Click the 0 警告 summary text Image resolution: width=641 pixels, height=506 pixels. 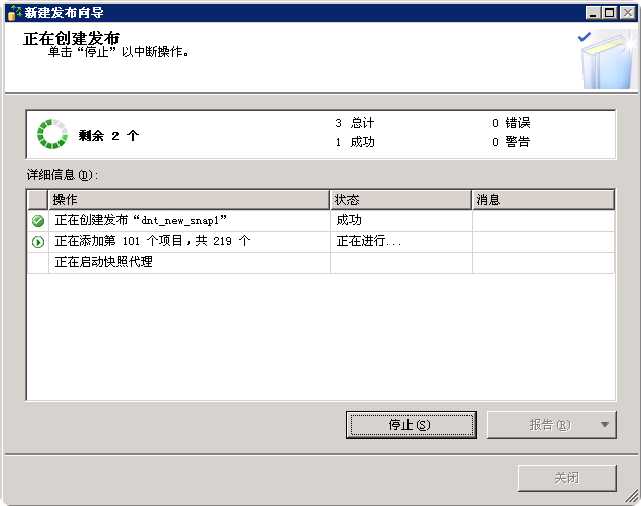[x=511, y=142]
